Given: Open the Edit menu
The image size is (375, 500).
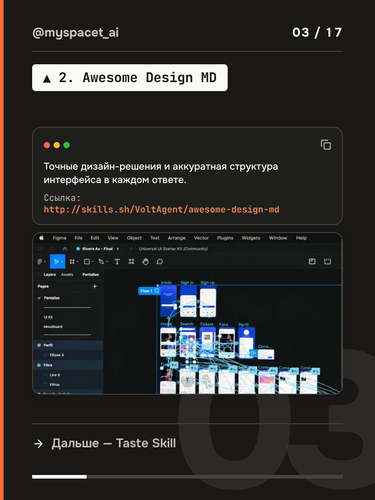Looking at the screenshot, I should [x=95, y=238].
